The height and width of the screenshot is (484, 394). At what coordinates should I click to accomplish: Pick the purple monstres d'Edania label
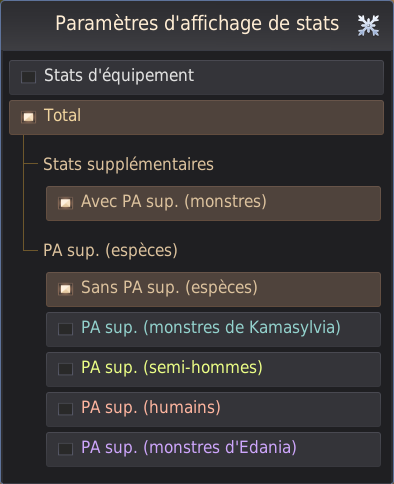pos(189,448)
